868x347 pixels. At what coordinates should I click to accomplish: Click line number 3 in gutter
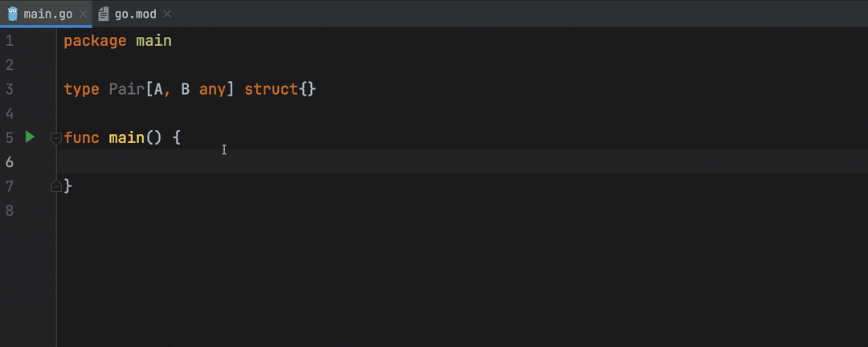[10, 88]
